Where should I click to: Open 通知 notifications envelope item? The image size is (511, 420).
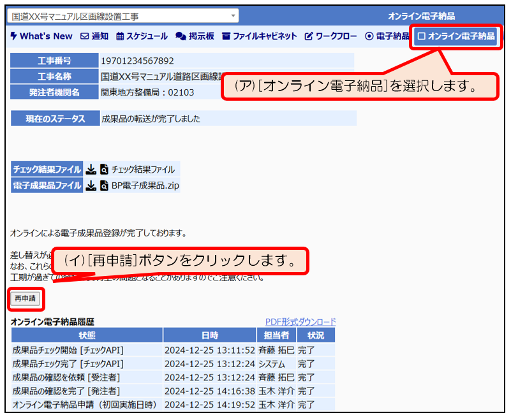pos(94,36)
